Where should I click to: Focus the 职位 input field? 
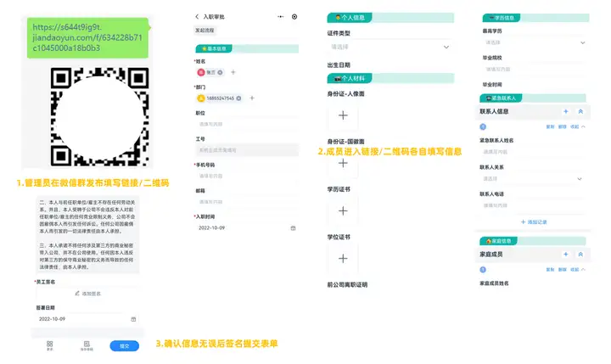[x=247, y=125]
